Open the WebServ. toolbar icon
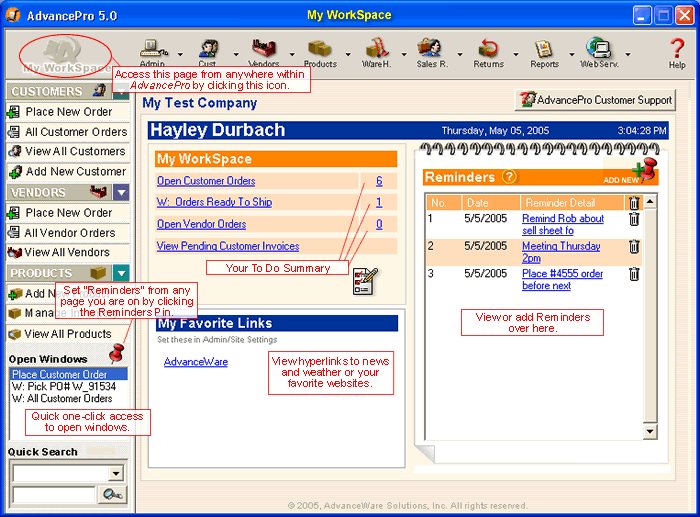The image size is (700, 517). coord(599,48)
